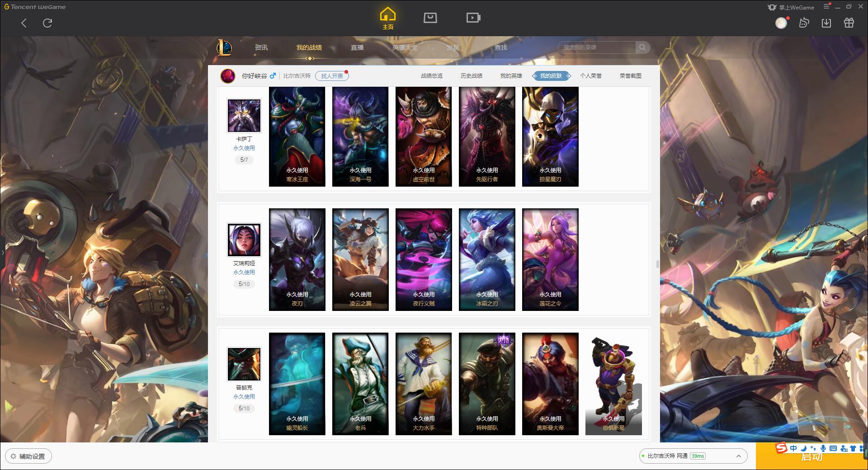
Task: Open the 特种部队 skin card
Action: click(487, 384)
